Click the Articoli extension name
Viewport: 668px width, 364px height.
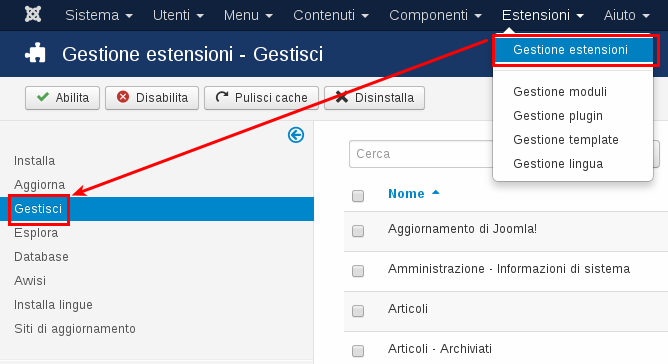coord(408,309)
